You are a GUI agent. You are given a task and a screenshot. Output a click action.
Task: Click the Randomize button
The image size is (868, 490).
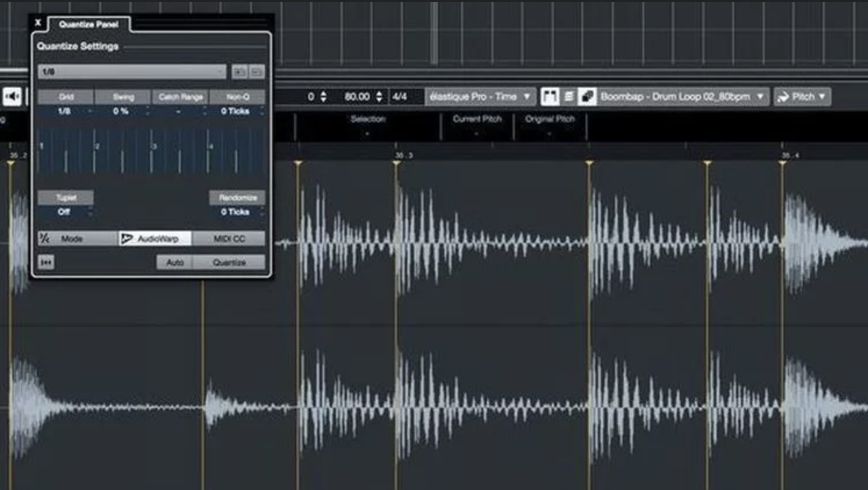238,197
